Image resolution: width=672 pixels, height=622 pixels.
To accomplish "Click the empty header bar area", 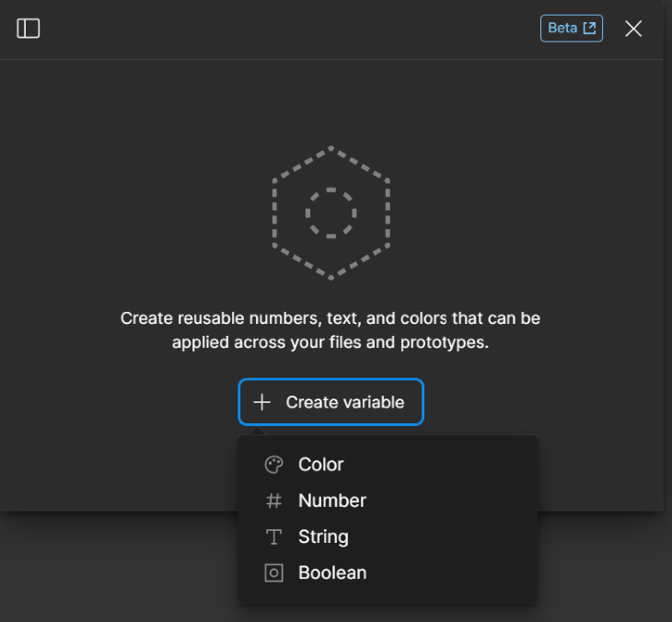I will 276,29.
